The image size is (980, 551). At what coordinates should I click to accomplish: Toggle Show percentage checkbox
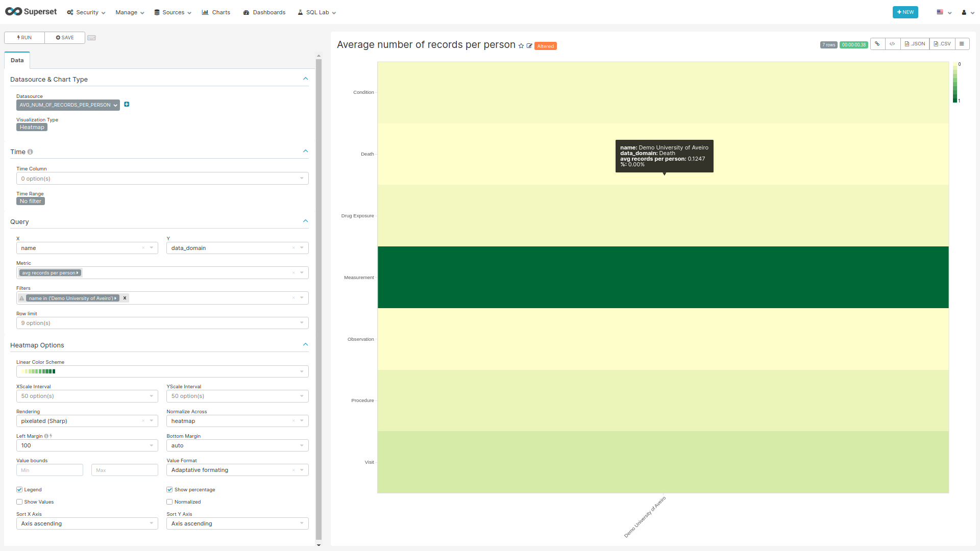169,490
